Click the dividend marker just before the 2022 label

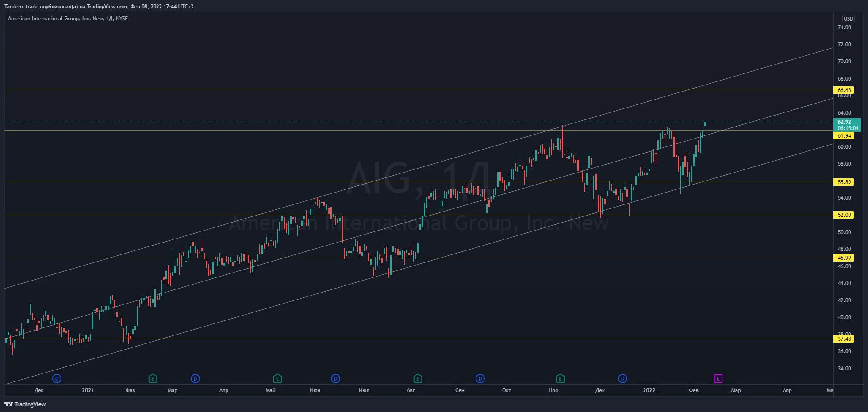click(x=622, y=378)
